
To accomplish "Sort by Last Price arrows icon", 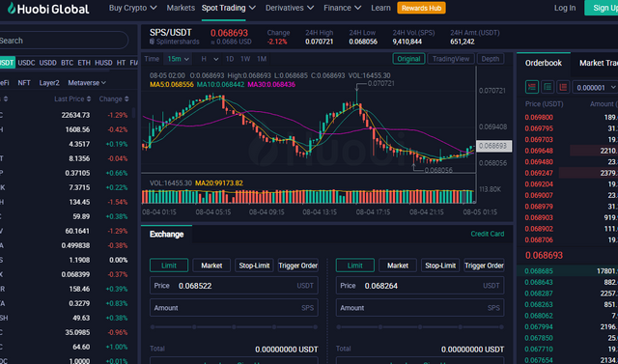I will (89, 98).
